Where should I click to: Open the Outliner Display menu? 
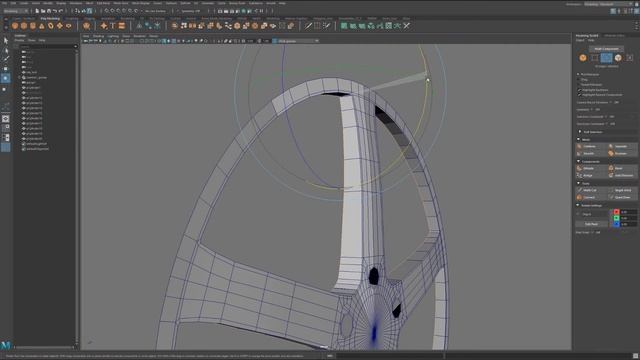(19, 40)
